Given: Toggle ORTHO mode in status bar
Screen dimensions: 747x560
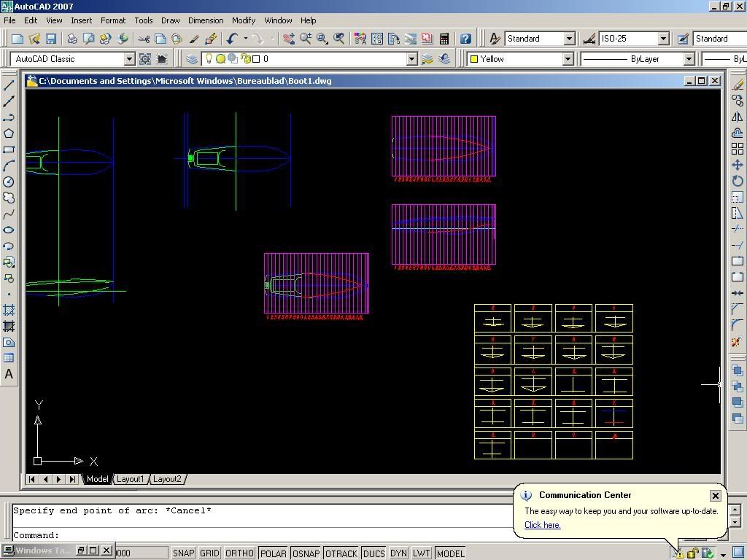Looking at the screenshot, I should coord(239,553).
